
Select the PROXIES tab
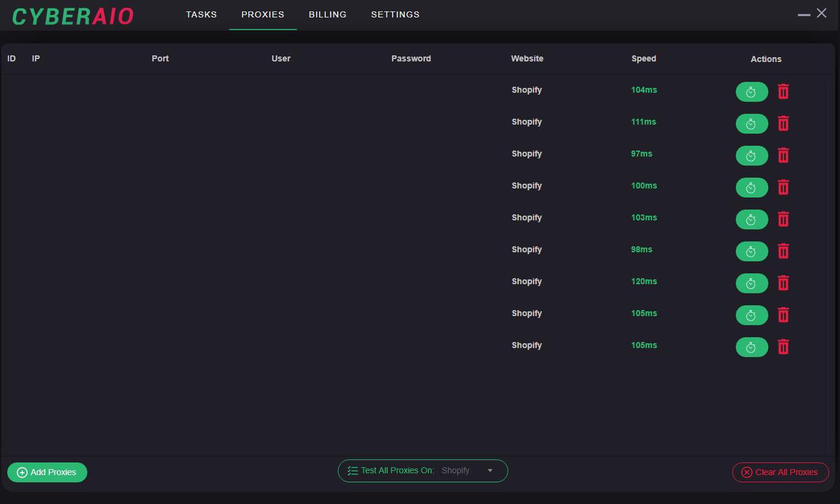[x=263, y=14]
